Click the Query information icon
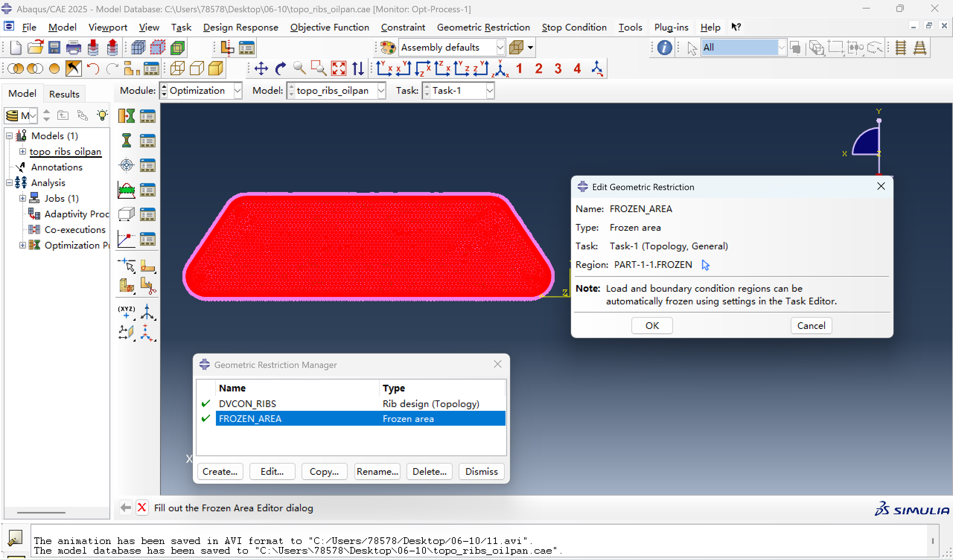Screen dimensions: 953x560 click(x=664, y=48)
